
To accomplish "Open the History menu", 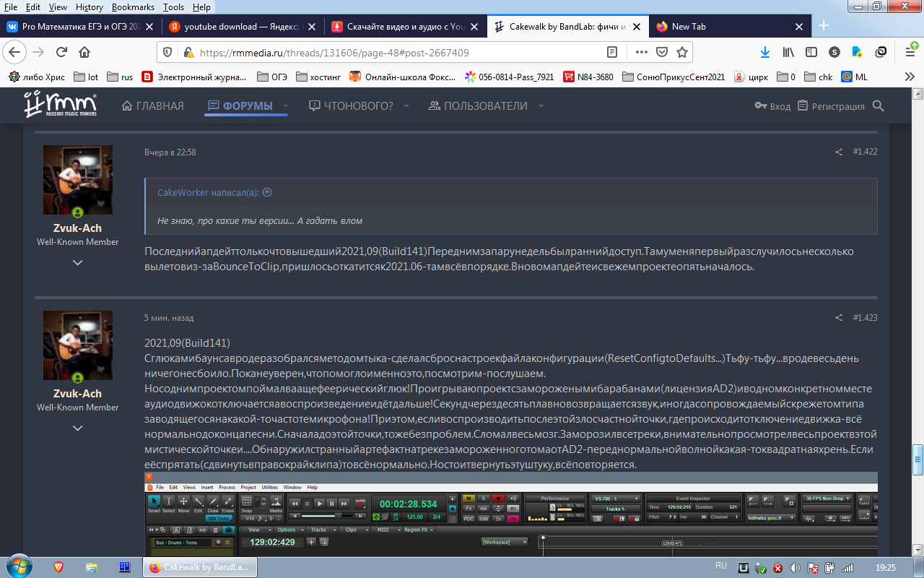I will point(90,7).
